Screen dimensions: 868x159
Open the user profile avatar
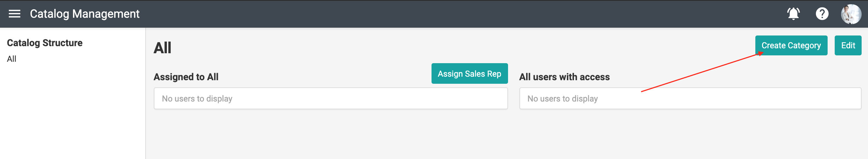tap(851, 14)
